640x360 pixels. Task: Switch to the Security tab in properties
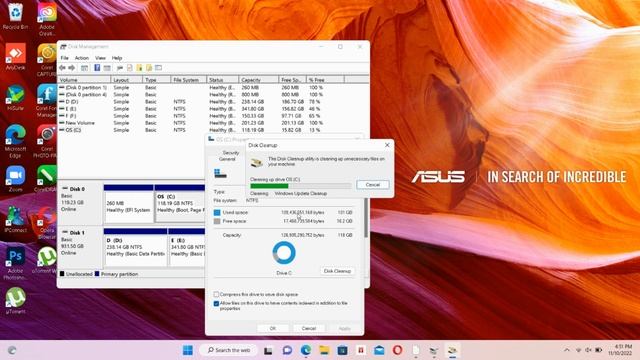click(231, 153)
